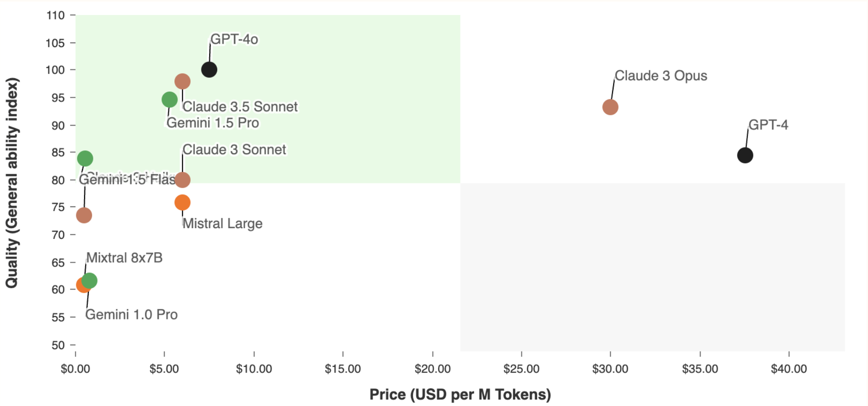Click the GPT-4o data point
Screen dimensions: 868x406
(209, 70)
